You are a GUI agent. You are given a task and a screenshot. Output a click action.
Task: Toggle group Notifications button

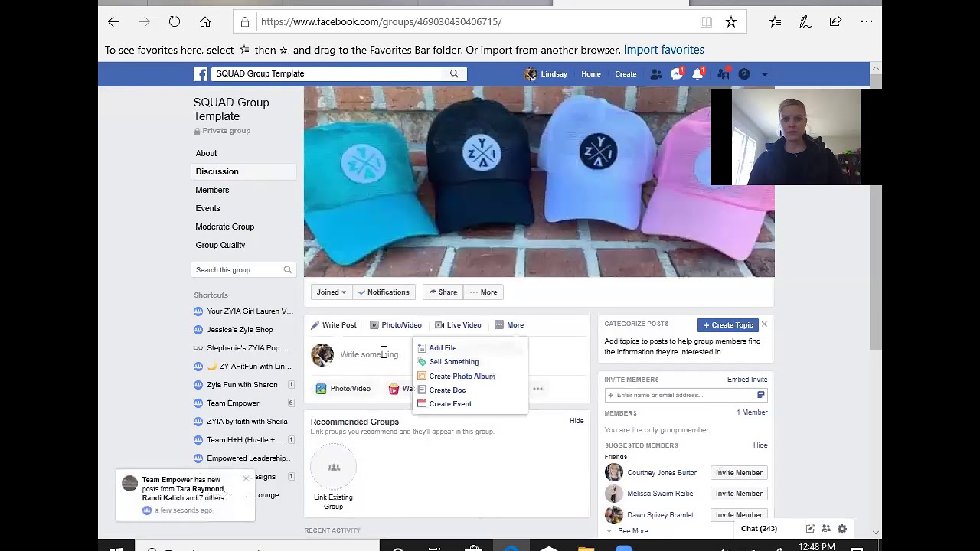384,292
